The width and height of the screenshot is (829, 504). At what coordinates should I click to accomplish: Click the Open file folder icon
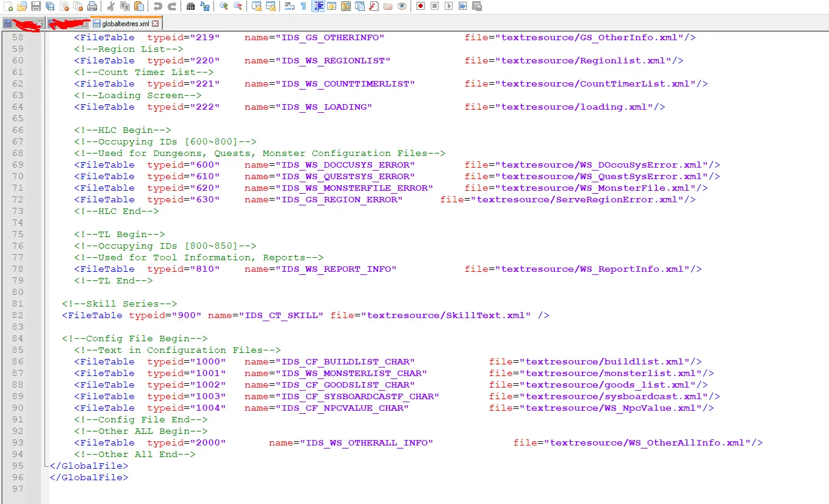[22, 6]
